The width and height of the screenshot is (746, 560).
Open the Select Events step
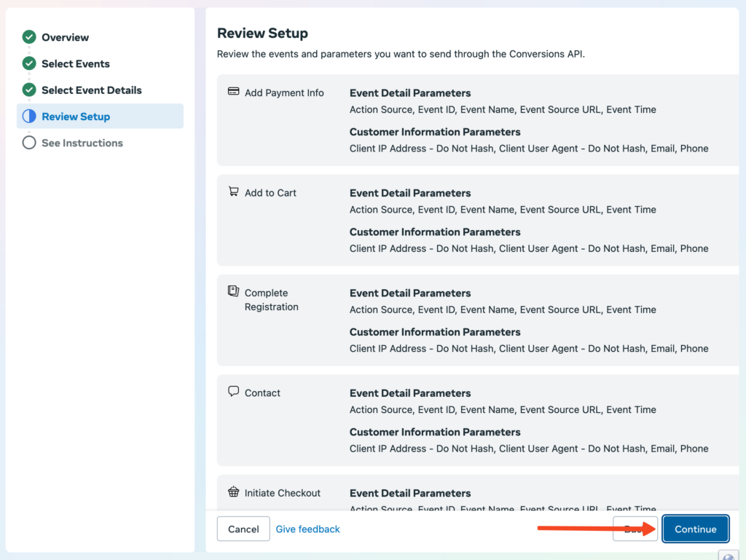pyautogui.click(x=76, y=63)
